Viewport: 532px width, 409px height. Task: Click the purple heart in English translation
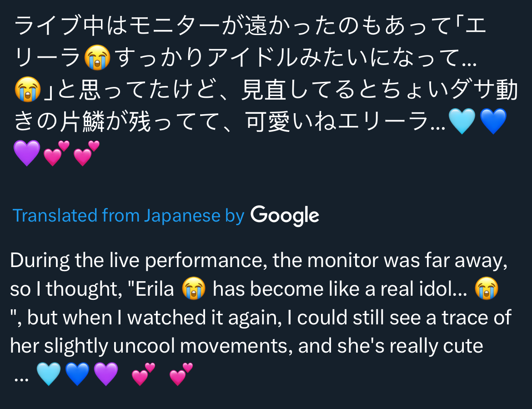point(106,374)
